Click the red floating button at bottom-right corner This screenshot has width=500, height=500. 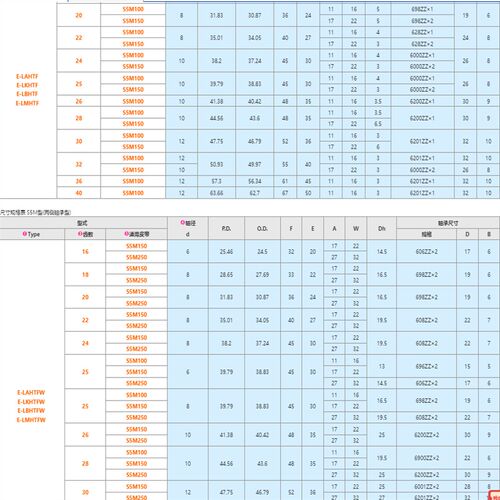coord(495,496)
